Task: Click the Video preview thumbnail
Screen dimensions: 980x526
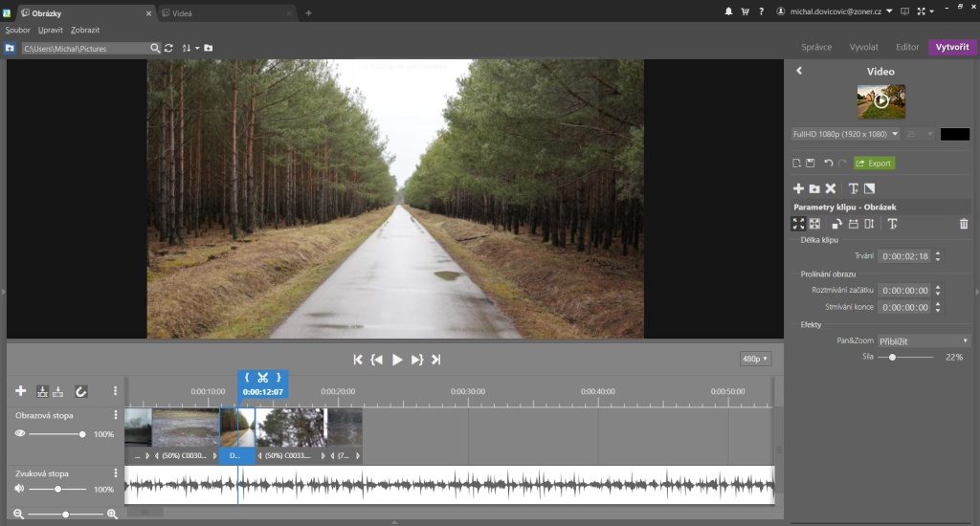Action: [881, 101]
